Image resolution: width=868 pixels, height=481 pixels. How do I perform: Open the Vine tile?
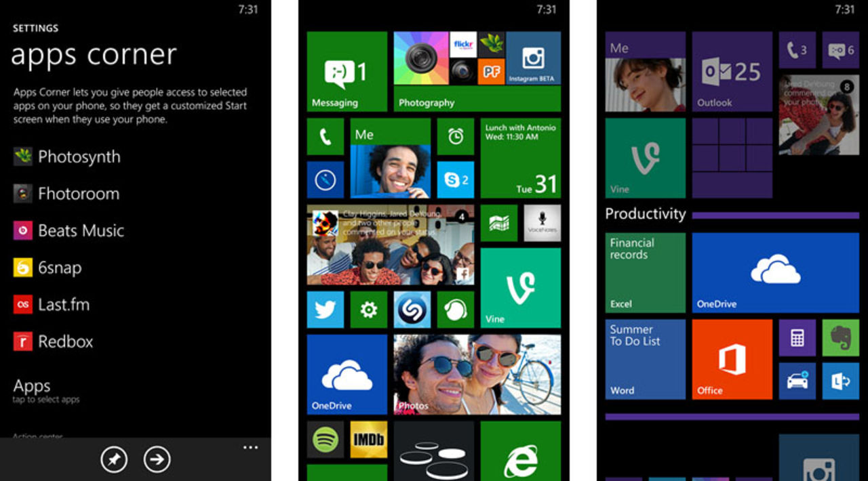click(521, 288)
